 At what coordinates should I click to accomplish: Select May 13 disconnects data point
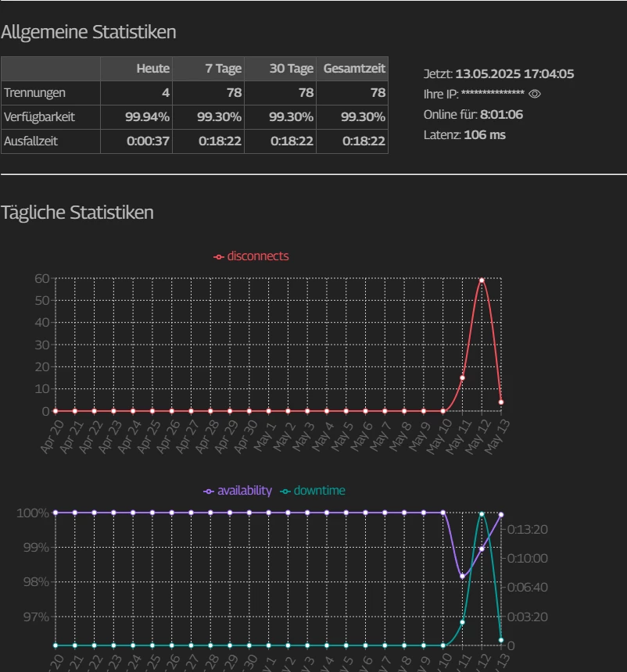501,402
